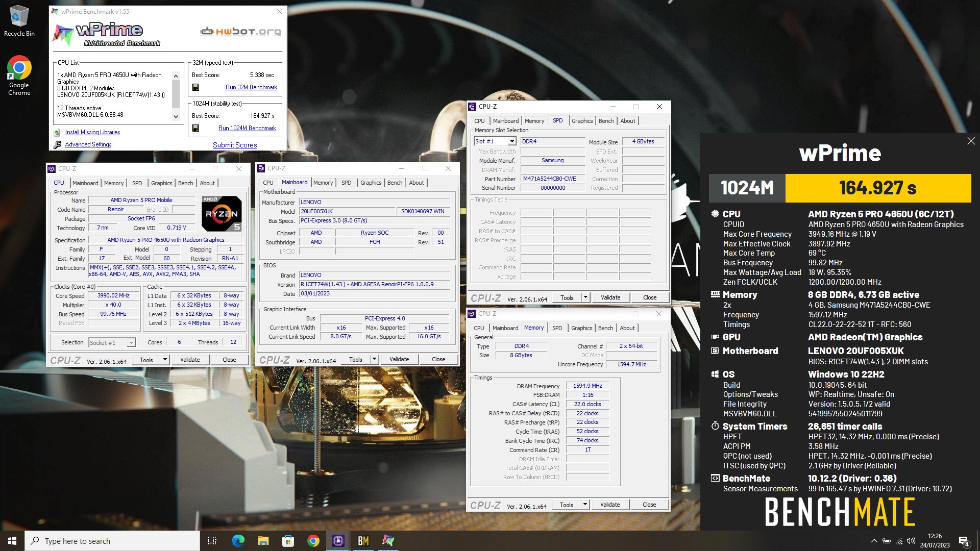
Task: Click the Core Speed 3990.02 MHz value
Action: click(113, 296)
